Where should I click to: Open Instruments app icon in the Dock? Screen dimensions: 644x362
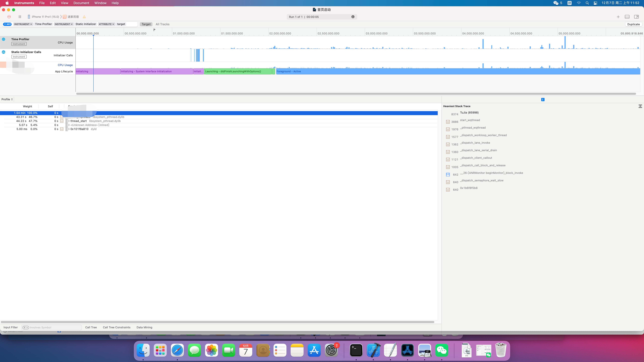pyautogui.click(x=408, y=350)
